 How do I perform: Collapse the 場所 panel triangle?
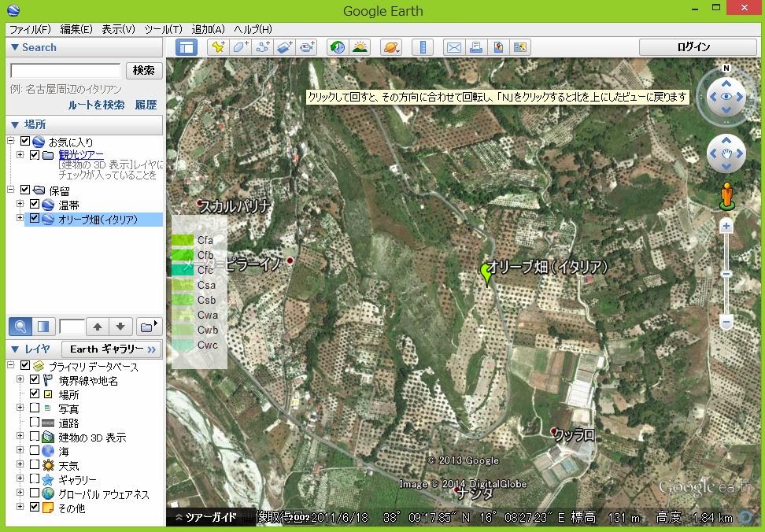point(15,124)
